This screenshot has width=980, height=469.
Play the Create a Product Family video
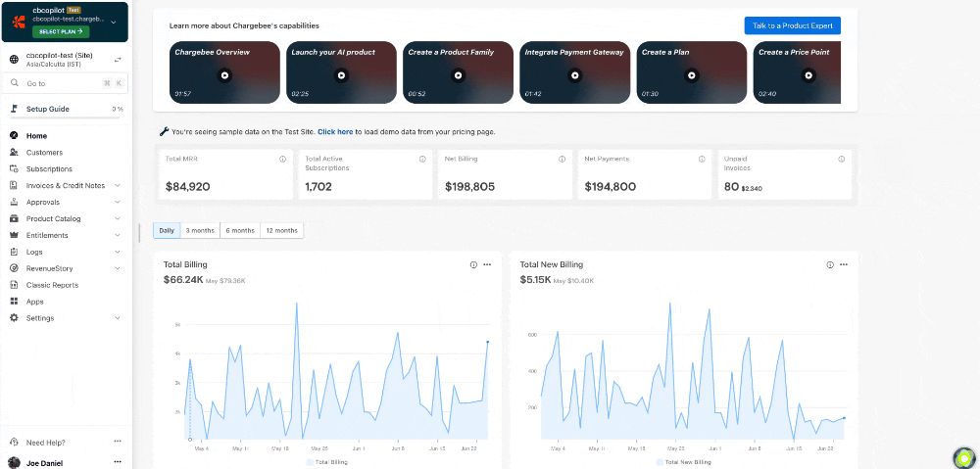pos(458,75)
